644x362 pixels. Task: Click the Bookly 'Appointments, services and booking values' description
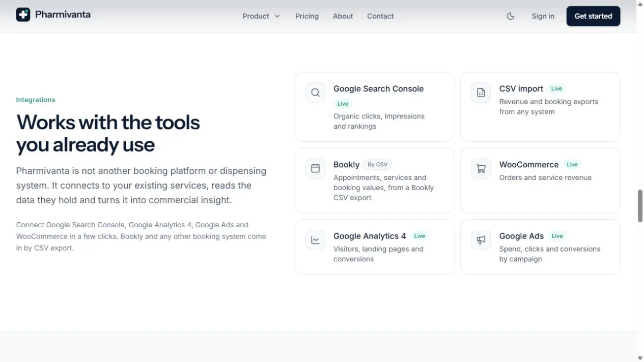click(x=383, y=188)
